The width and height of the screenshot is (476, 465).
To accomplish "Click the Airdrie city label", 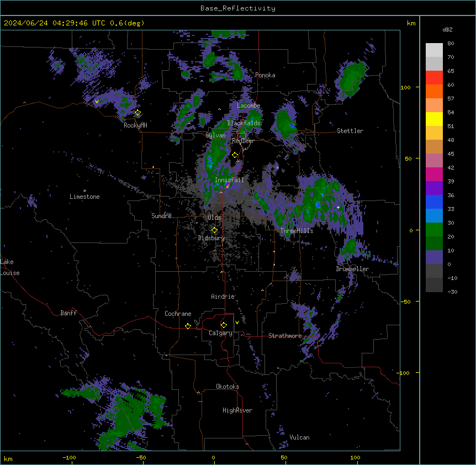I will point(223,297).
